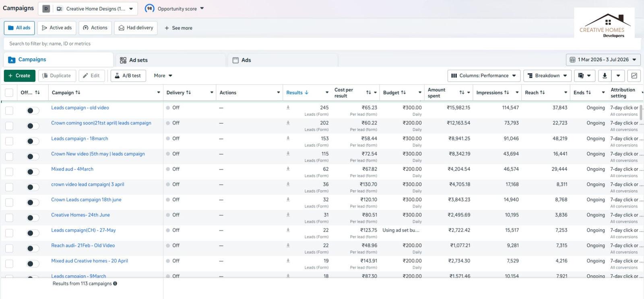
Task: Check the select-all campaigns checkbox
Action: [9, 93]
